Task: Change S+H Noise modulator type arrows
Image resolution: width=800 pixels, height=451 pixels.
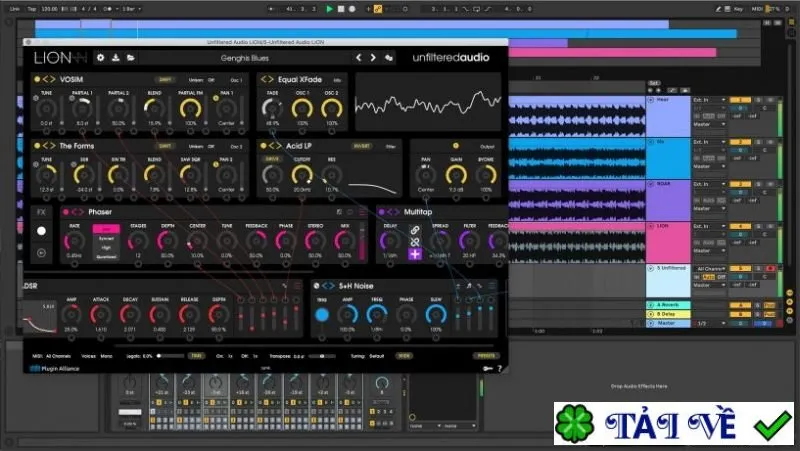Action: tap(328, 286)
